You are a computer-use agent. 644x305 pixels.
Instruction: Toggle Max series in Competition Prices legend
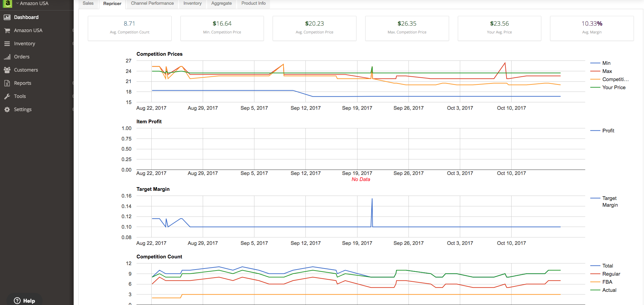[601, 71]
